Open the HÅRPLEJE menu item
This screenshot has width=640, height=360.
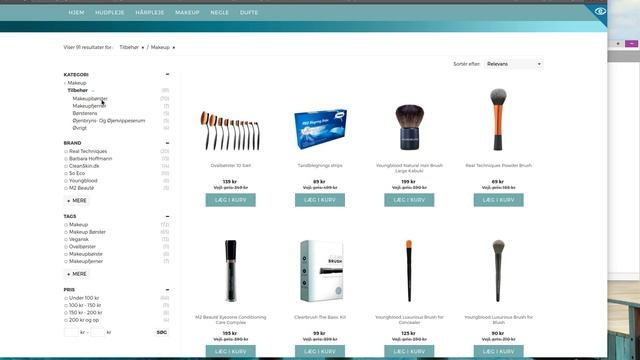click(150, 13)
